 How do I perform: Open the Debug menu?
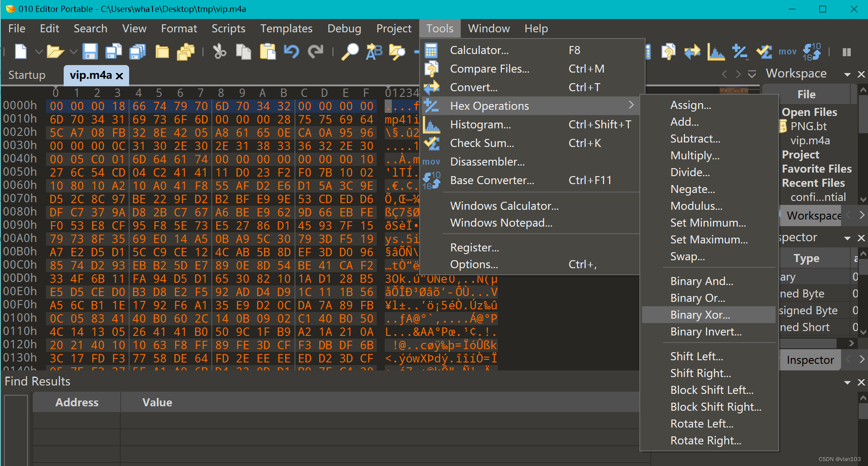pos(344,28)
